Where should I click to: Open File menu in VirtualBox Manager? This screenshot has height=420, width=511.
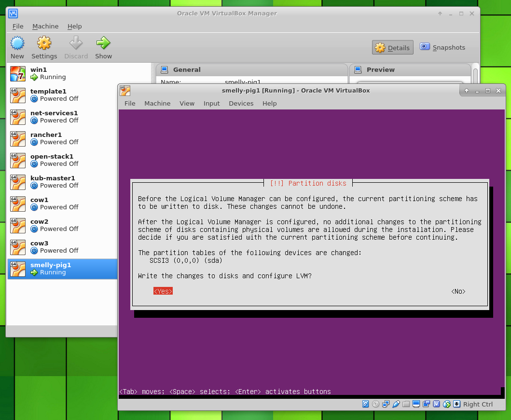coord(18,27)
